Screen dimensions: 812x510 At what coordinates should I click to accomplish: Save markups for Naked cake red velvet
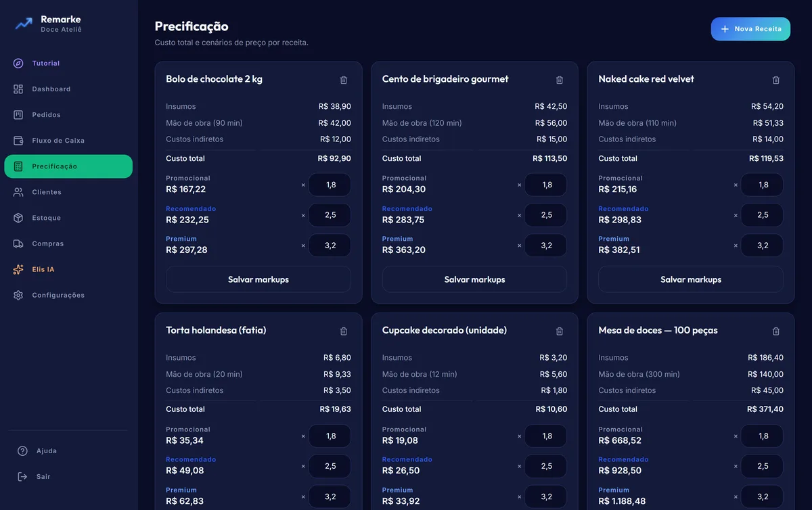691,279
